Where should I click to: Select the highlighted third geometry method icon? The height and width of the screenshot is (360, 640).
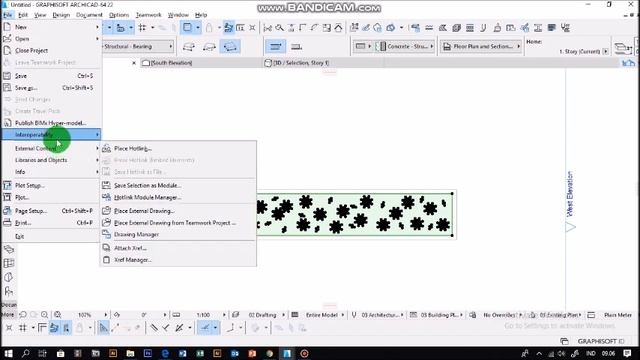coord(230,47)
